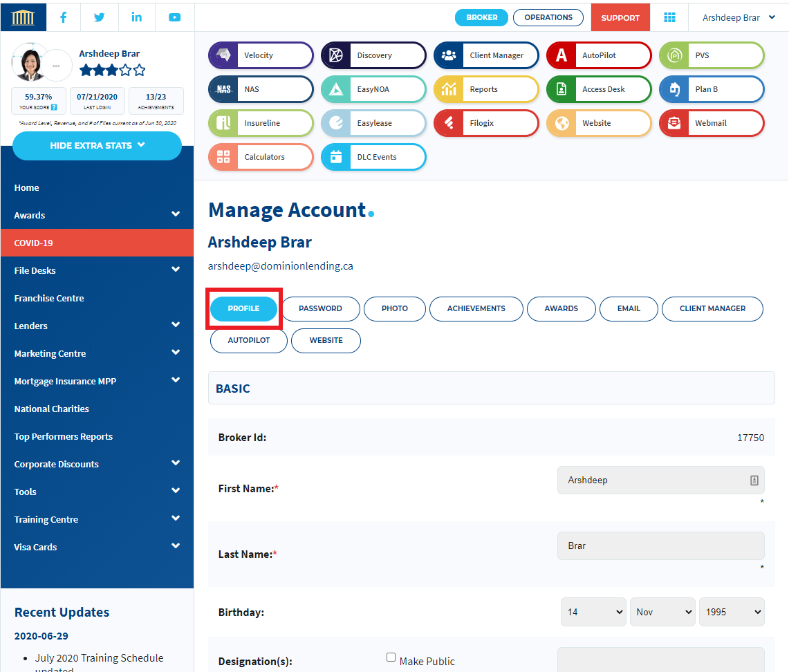Image resolution: width=789 pixels, height=672 pixels.
Task: Expand the Awards section in the sidebar
Action: coord(97,215)
